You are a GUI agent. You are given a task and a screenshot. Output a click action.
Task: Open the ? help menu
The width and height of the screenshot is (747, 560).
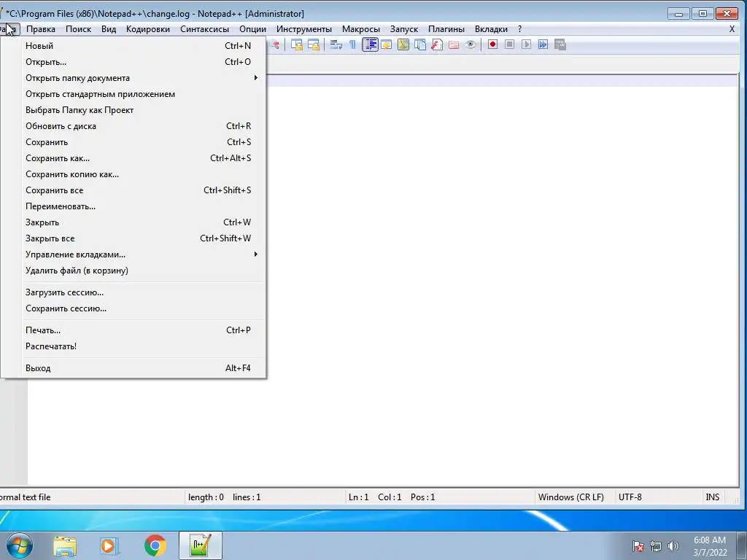519,29
